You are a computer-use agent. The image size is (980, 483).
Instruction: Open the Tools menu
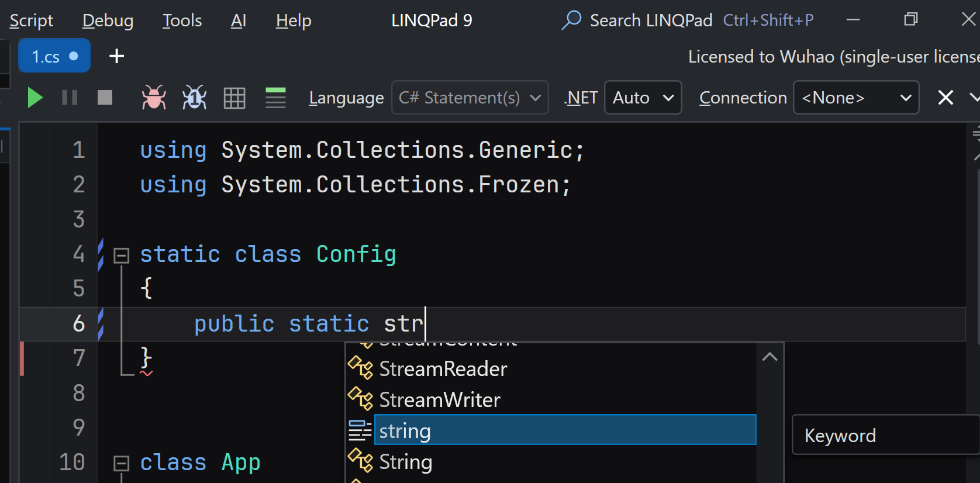point(182,20)
